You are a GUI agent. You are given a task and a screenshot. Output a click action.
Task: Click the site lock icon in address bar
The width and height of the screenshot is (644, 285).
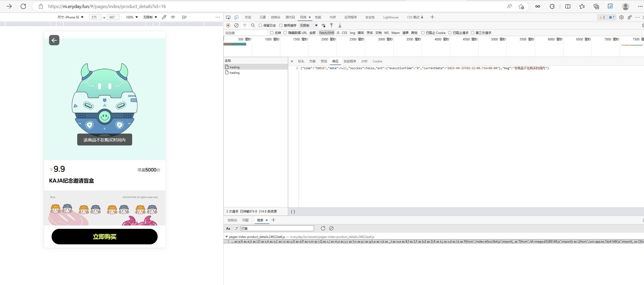(41, 6)
